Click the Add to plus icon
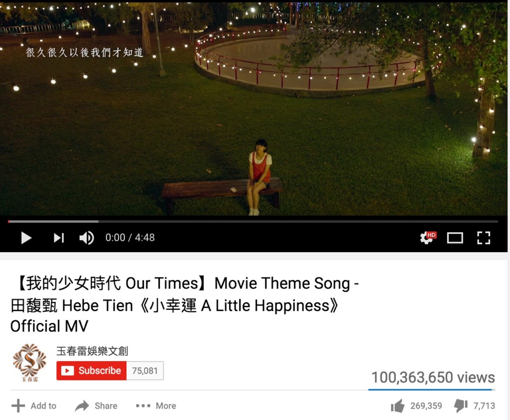Viewport: 510px width, 420px height. 18,406
